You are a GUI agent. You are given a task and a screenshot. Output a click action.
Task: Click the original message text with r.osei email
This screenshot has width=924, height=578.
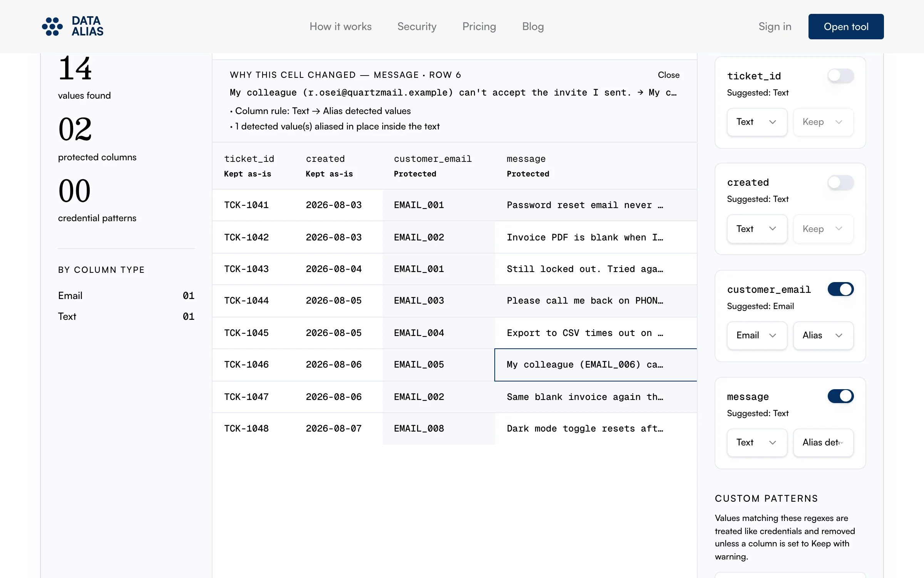click(x=453, y=92)
